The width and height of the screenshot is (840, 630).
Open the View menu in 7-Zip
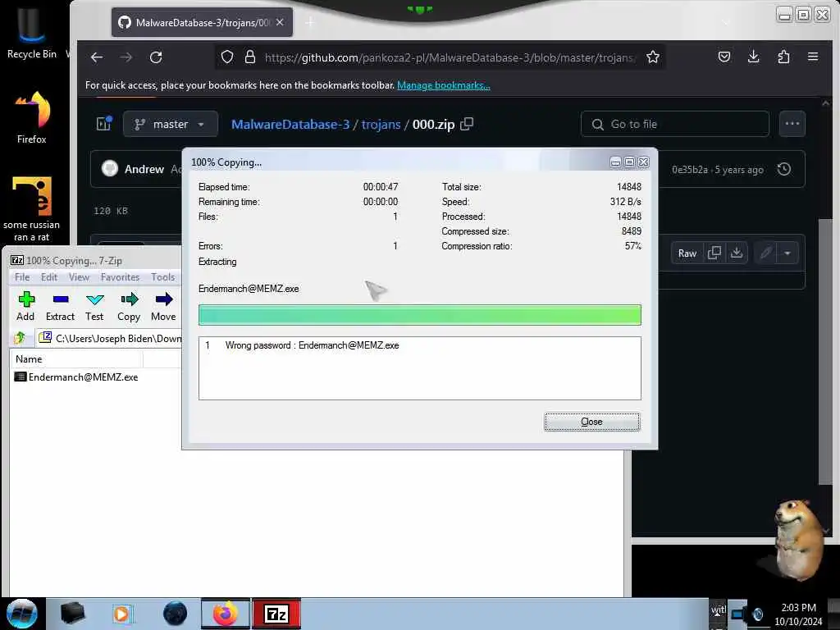[x=79, y=277]
